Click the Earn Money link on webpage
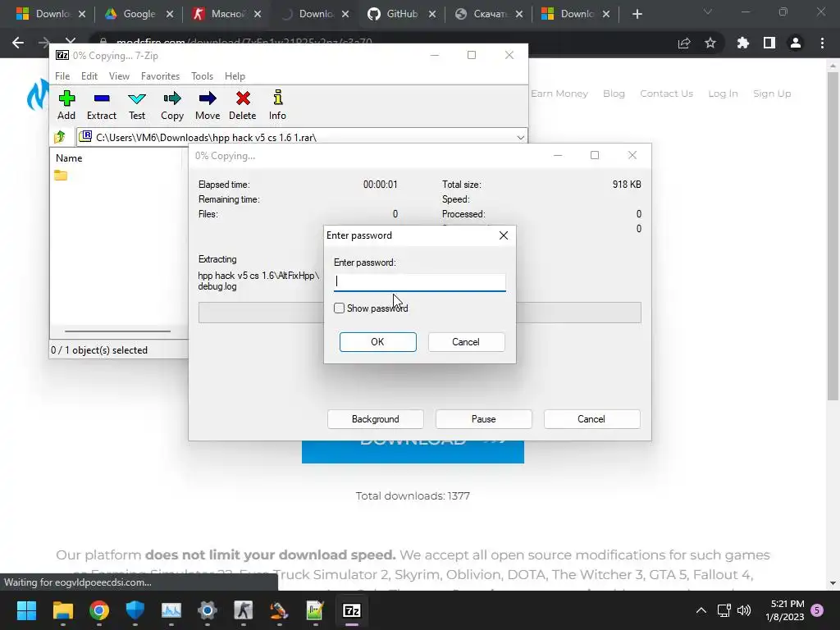Screen dimensions: 840x630 [x=559, y=94]
